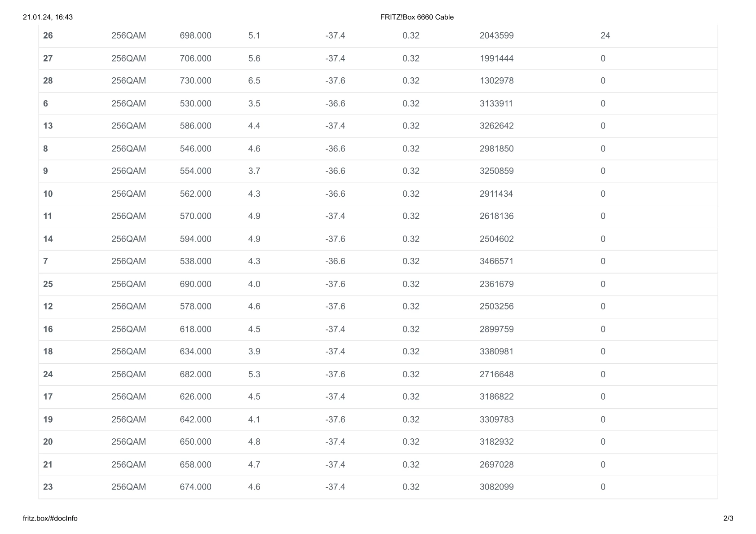Click channel 6 row identifier
The width and height of the screenshot is (756, 534).
point(45,104)
